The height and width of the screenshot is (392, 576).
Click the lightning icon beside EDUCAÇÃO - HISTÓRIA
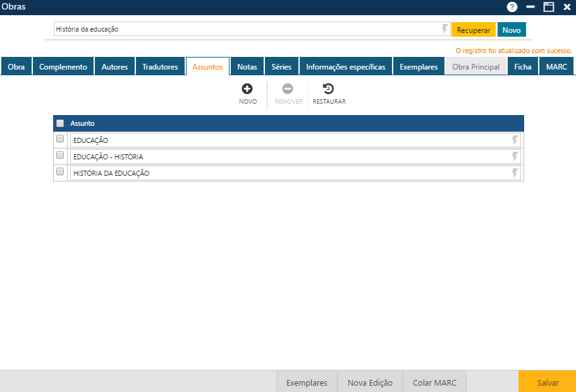[x=514, y=156]
